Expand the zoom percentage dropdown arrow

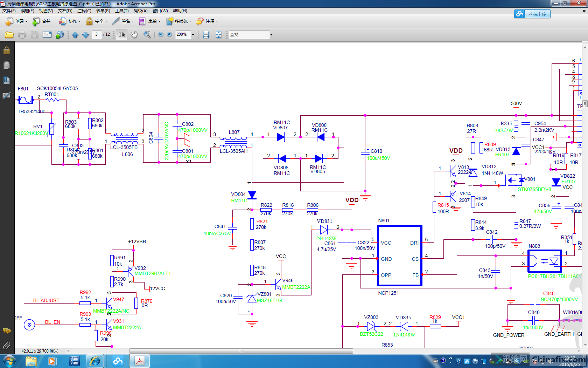pyautogui.click(x=193, y=35)
